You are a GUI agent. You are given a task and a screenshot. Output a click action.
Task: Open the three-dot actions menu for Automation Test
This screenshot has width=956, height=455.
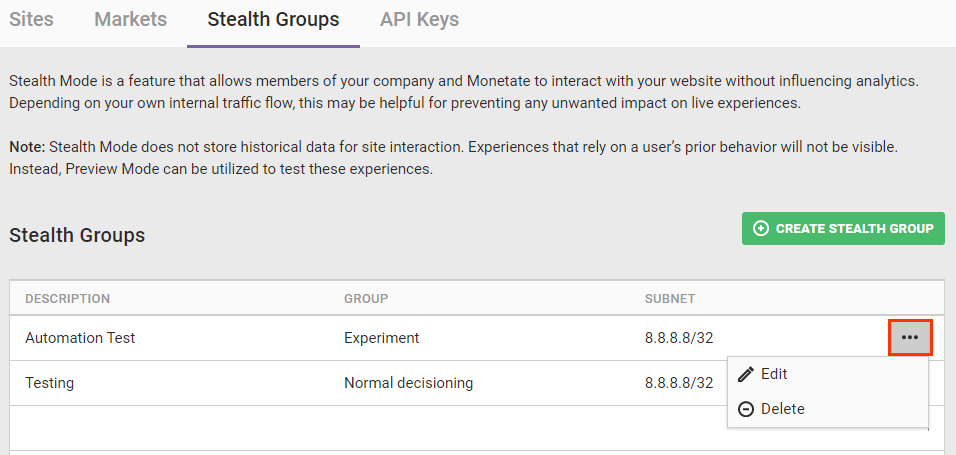[x=910, y=338]
